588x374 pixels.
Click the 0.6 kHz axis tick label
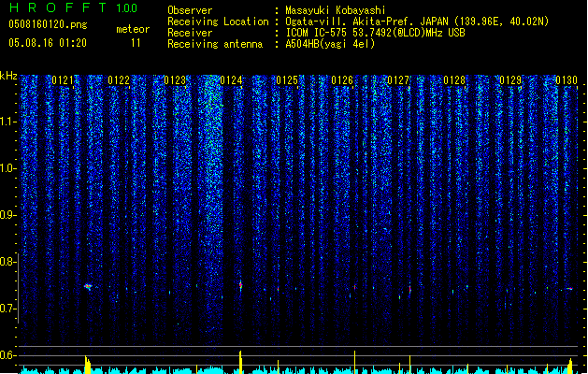coord(7,355)
